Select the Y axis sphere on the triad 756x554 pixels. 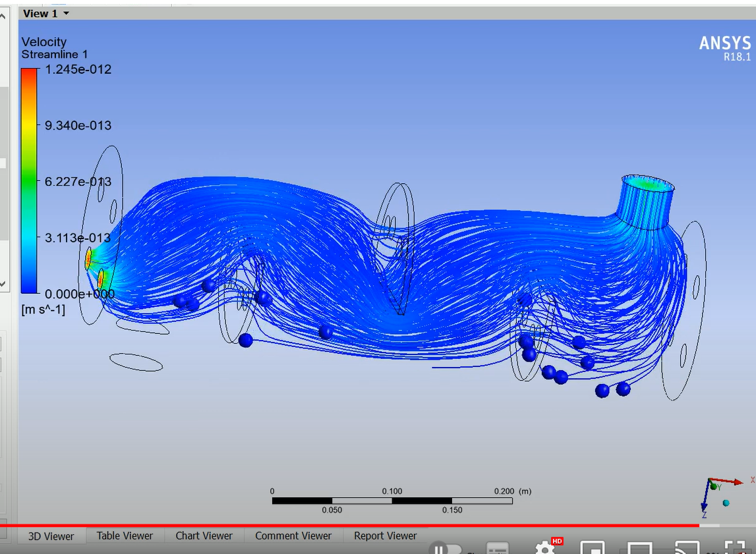pos(713,487)
